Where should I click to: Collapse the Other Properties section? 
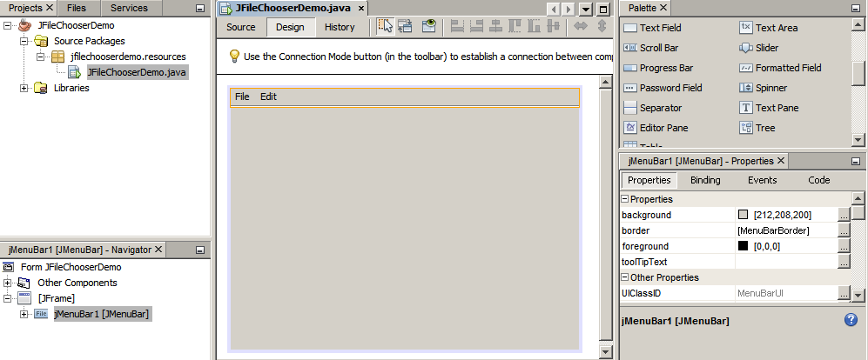pos(625,278)
